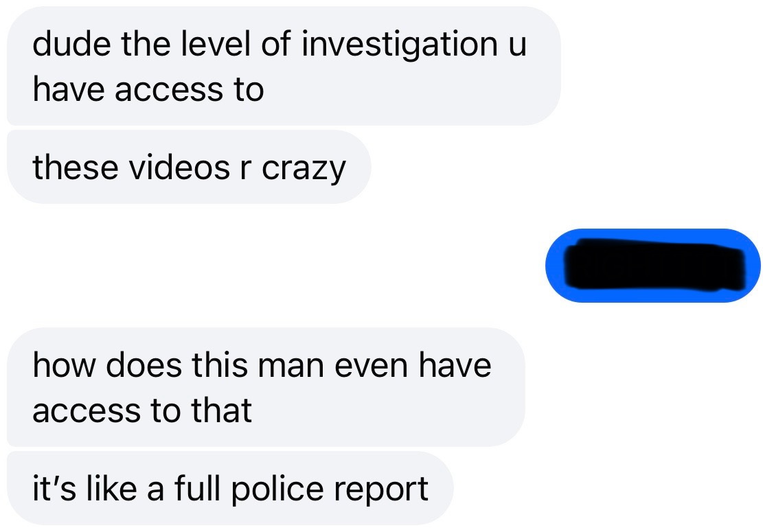Image resolution: width=763 pixels, height=532 pixels.
Task: Tap the word "these" in second bubble
Action: point(76,167)
